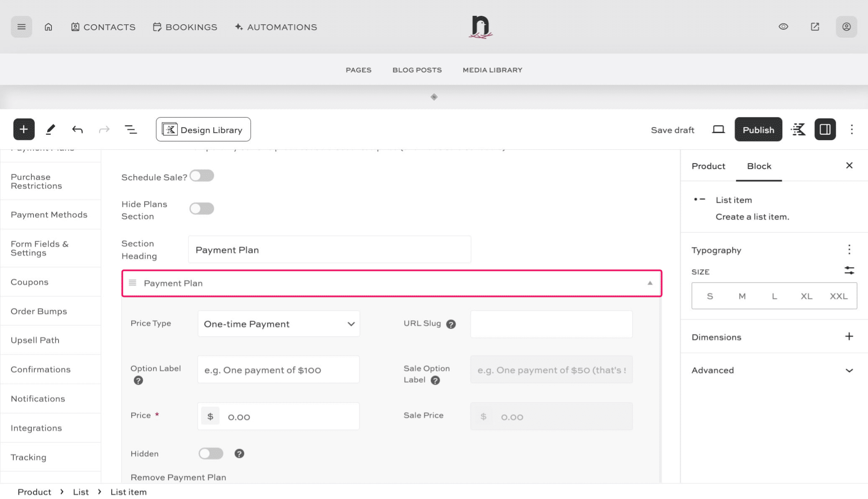Viewport: 868px width, 499px height.
Task: Toggle the settings sidebar panel
Action: pyautogui.click(x=824, y=129)
